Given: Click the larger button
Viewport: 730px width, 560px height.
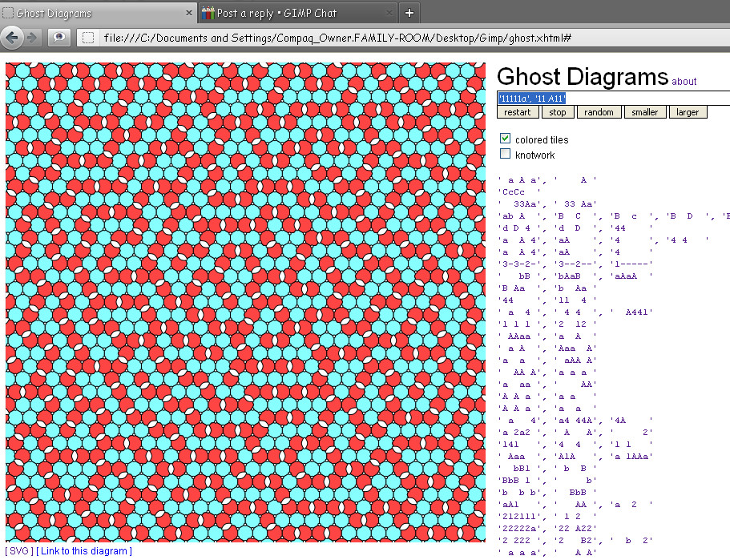Looking at the screenshot, I should pyautogui.click(x=688, y=112).
